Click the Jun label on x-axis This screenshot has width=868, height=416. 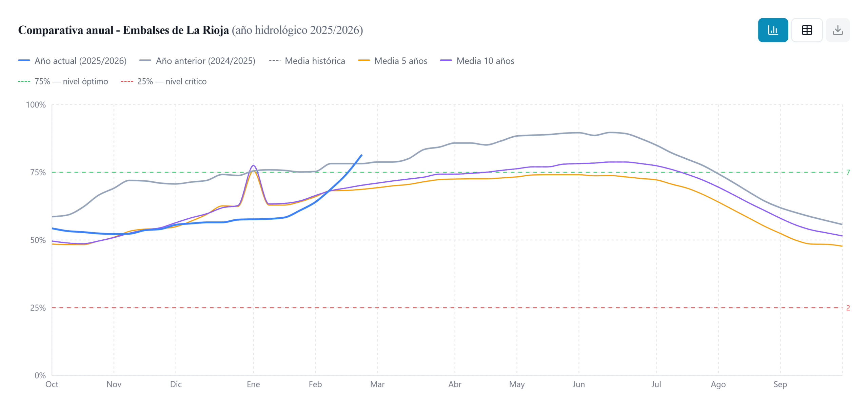pyautogui.click(x=578, y=384)
